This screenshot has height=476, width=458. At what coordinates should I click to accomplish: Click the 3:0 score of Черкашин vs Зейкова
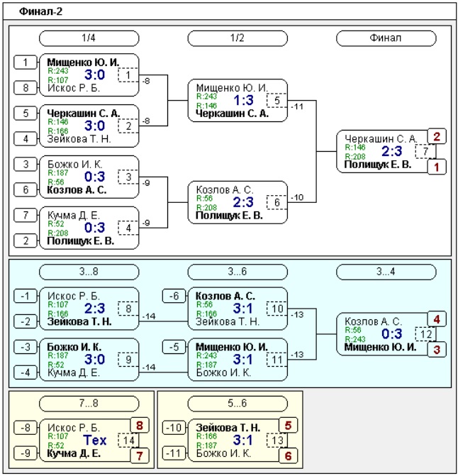[x=94, y=126]
